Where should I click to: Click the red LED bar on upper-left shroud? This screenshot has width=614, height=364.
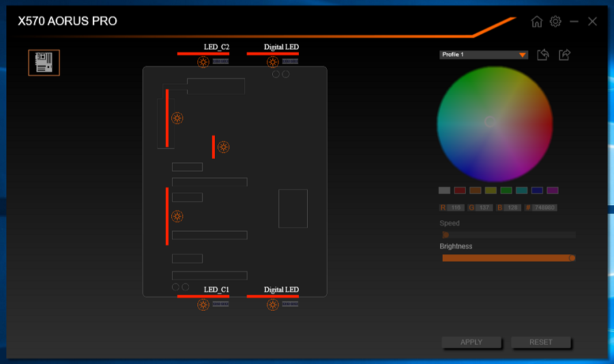167,118
